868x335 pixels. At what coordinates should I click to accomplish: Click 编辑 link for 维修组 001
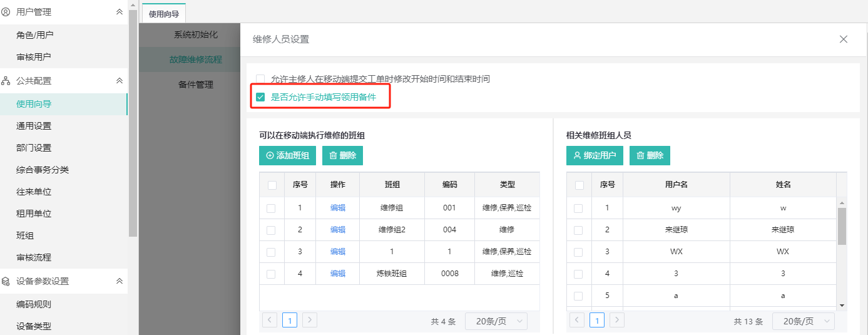click(x=338, y=208)
